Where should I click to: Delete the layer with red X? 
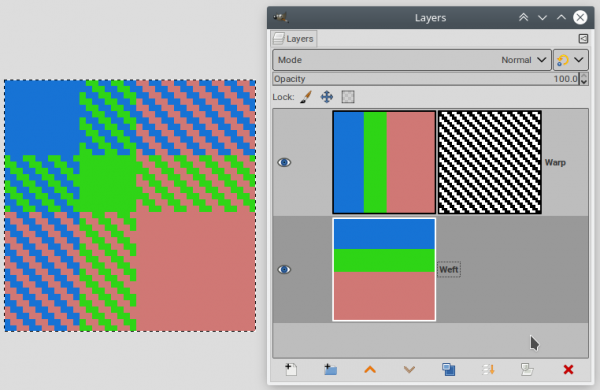coord(568,369)
